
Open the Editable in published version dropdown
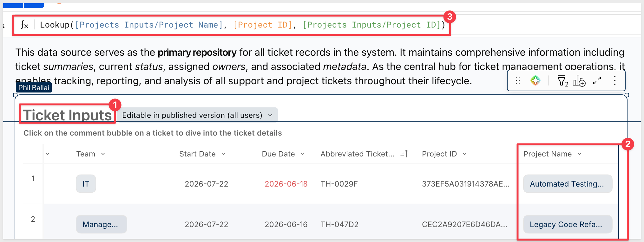click(x=197, y=115)
